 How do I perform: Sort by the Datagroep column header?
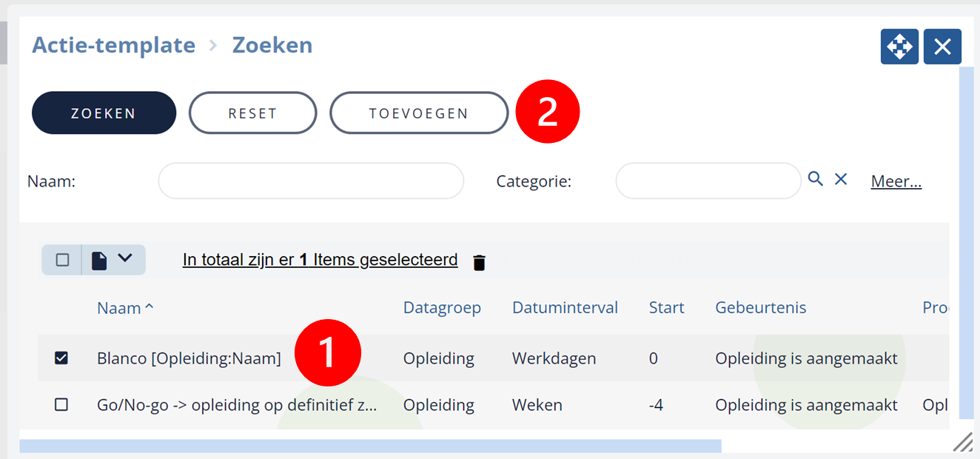click(x=442, y=308)
